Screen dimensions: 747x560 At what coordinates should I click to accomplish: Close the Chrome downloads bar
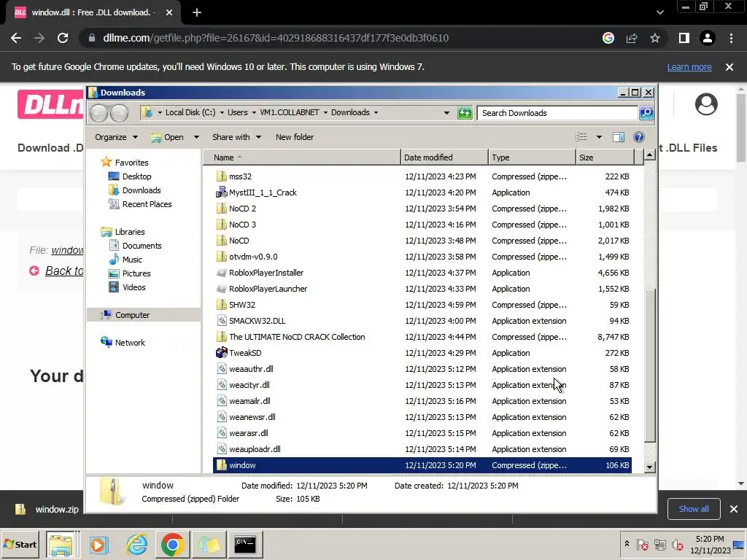coord(734,509)
